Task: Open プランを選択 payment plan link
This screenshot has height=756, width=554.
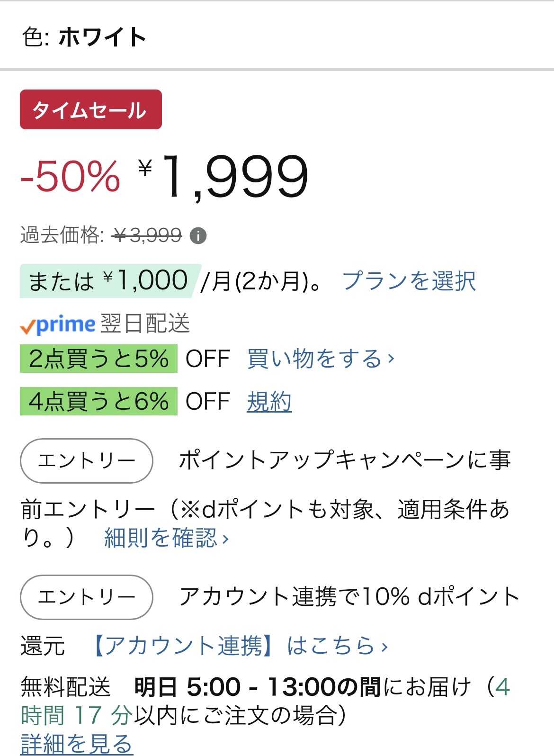Action: (x=409, y=281)
